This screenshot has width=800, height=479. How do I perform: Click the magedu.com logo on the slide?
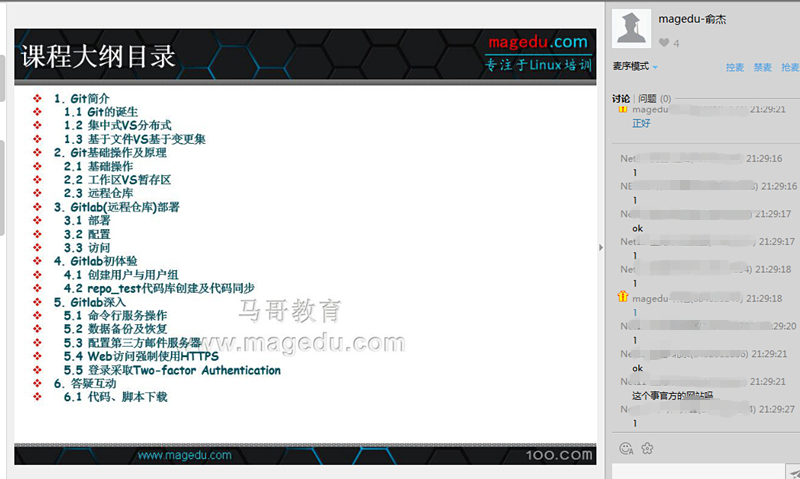(538, 42)
